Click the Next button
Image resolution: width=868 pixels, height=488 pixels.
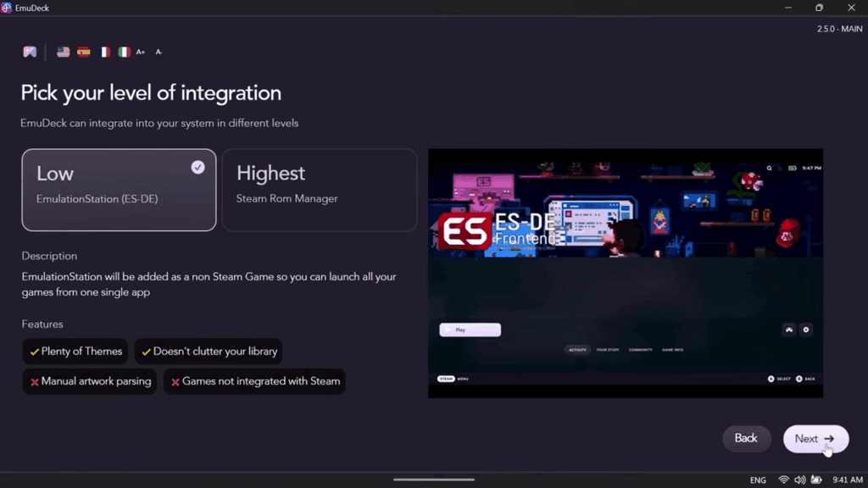tap(815, 439)
